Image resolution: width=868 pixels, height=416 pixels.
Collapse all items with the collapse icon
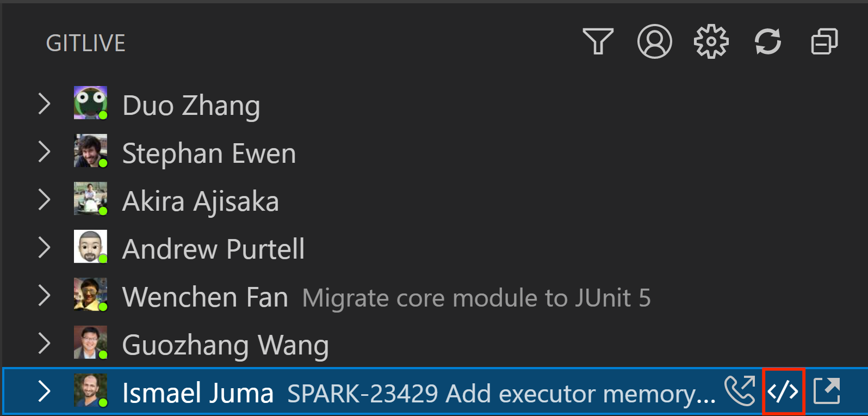point(824,41)
